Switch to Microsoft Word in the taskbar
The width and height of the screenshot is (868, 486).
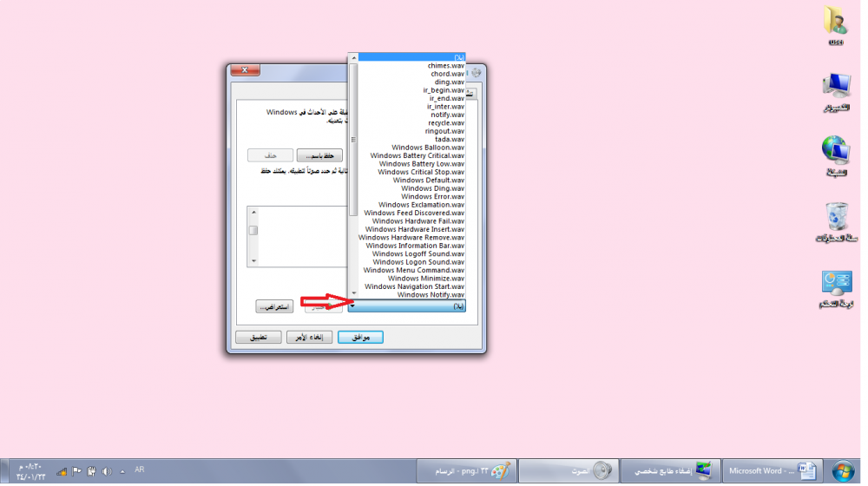pos(769,470)
